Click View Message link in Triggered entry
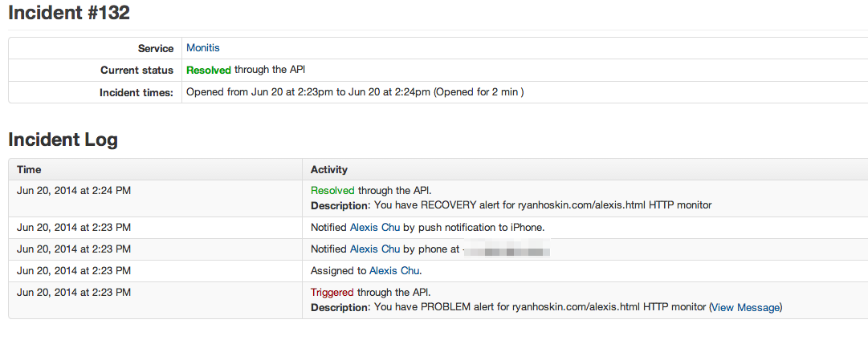 click(746, 307)
